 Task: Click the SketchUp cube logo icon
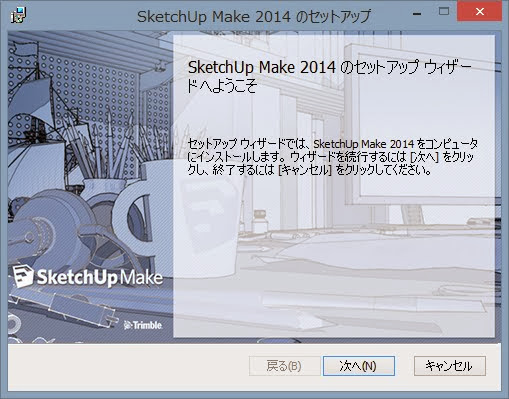pos(23,276)
